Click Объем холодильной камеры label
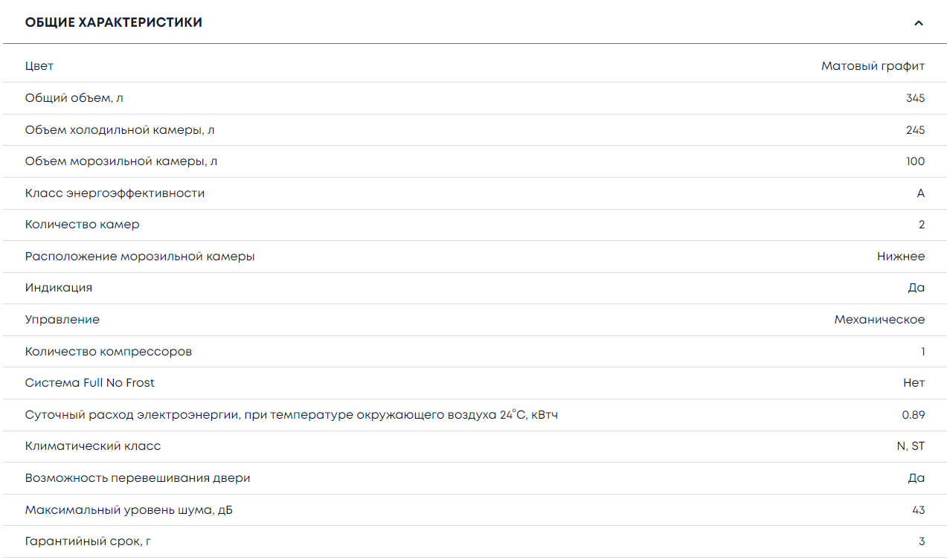The width and height of the screenshot is (947, 560). point(120,130)
